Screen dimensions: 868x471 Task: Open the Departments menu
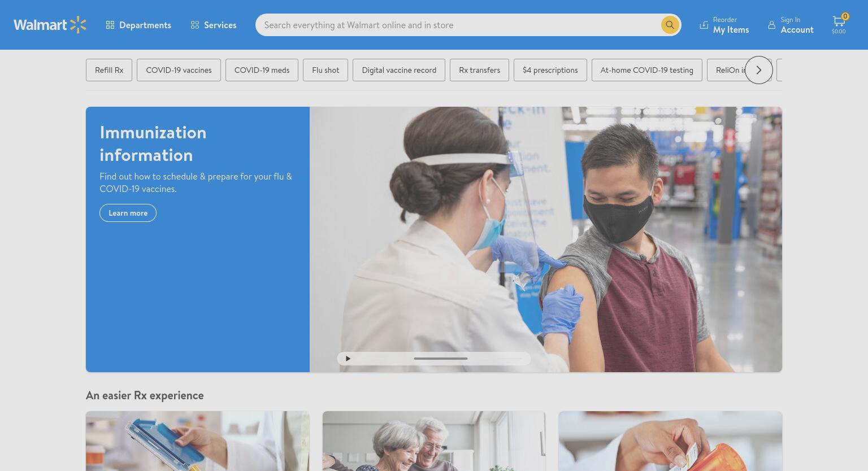click(x=138, y=25)
